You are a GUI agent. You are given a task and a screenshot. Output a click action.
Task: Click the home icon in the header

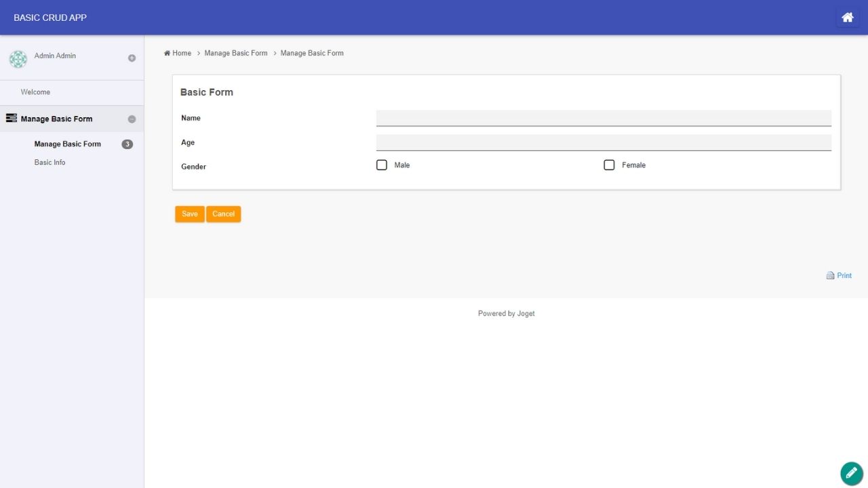pyautogui.click(x=847, y=18)
